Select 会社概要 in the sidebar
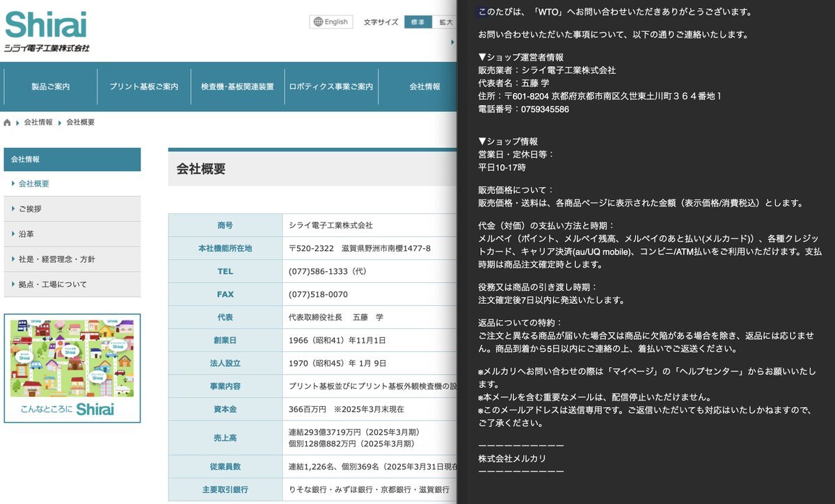This screenshot has height=504, width=835. pos(34,184)
